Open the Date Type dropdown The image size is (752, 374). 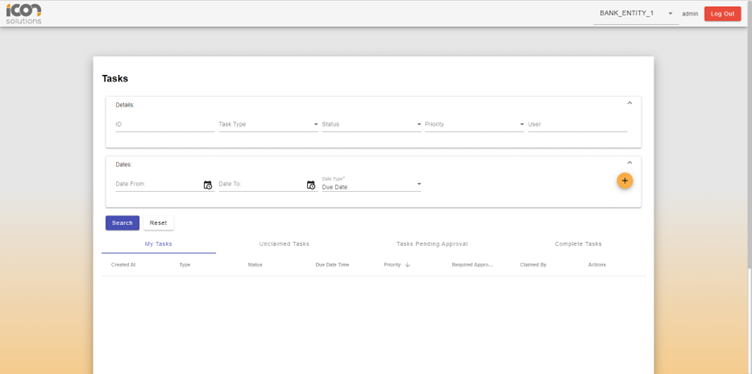pyautogui.click(x=371, y=185)
